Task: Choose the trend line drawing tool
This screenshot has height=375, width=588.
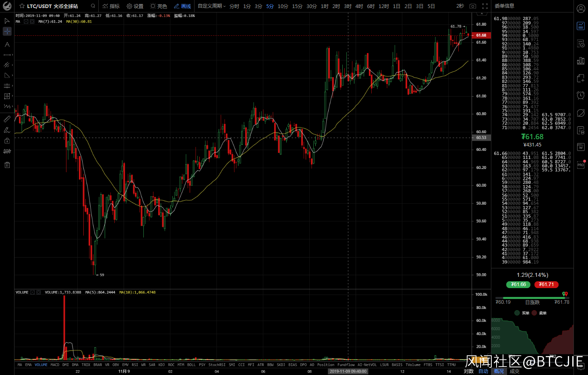Action: click(7, 65)
